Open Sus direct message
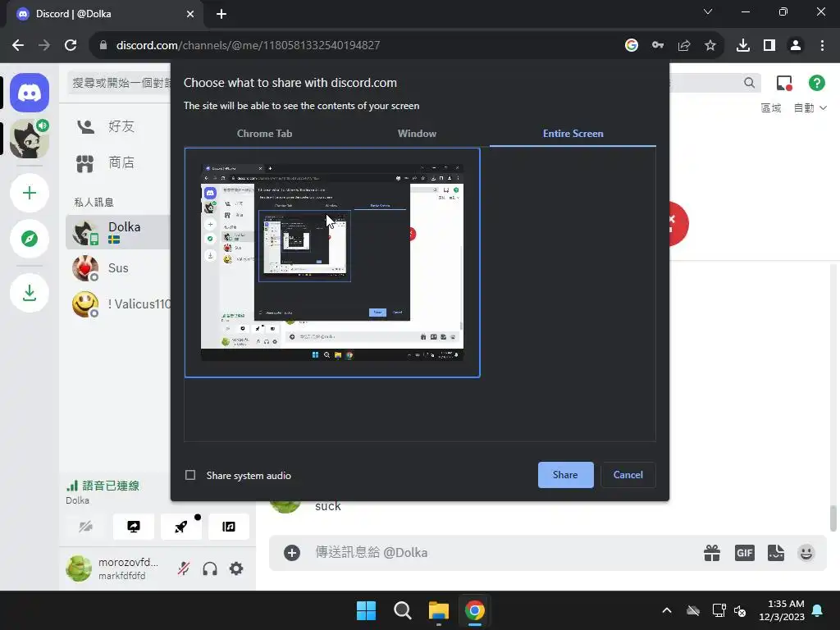 tap(118, 268)
